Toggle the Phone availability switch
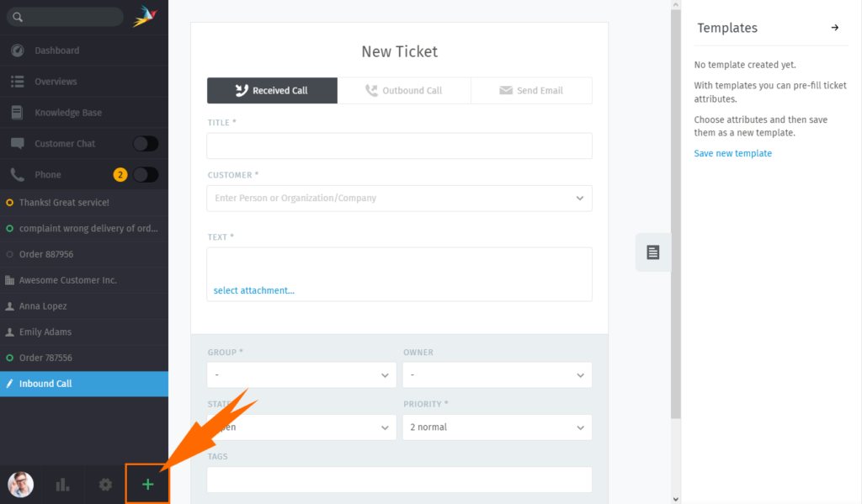Screen dimensions: 862x504 pos(146,175)
